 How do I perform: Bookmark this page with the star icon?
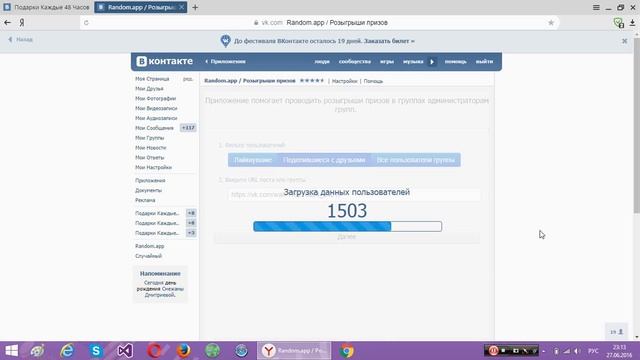click(x=551, y=23)
